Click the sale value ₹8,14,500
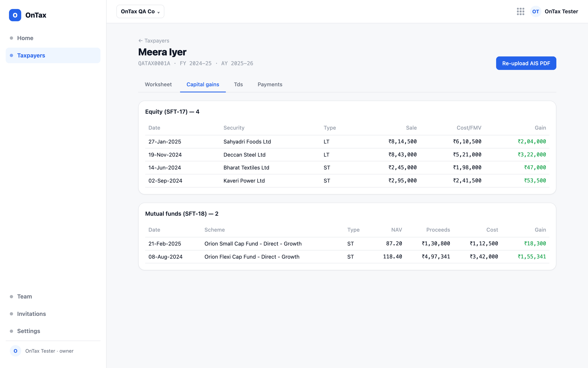Viewport: 588px width, 368px height. tap(402, 142)
